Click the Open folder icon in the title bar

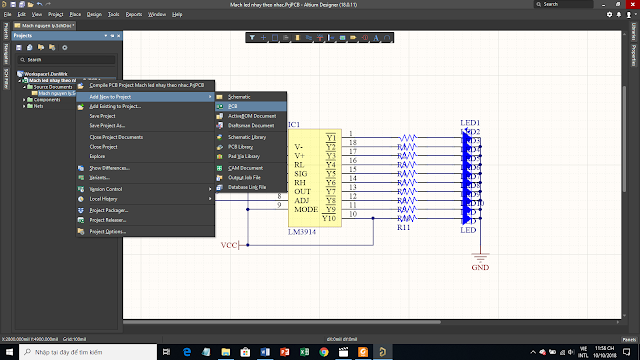click(30, 4)
